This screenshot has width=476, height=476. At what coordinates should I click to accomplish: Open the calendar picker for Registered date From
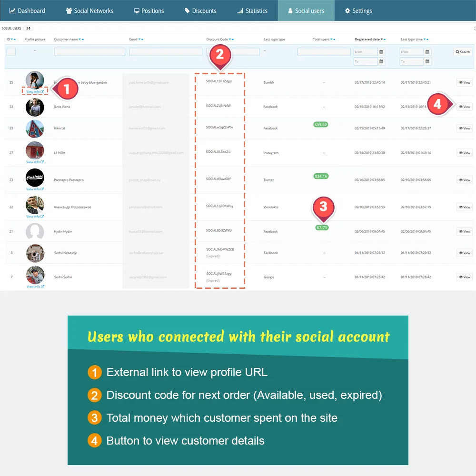coord(381,51)
